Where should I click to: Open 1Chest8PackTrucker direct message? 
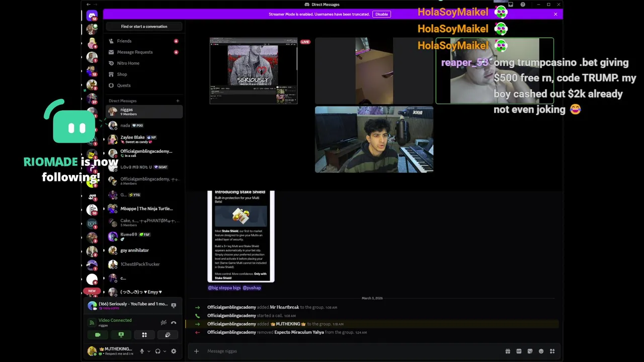pos(144,264)
